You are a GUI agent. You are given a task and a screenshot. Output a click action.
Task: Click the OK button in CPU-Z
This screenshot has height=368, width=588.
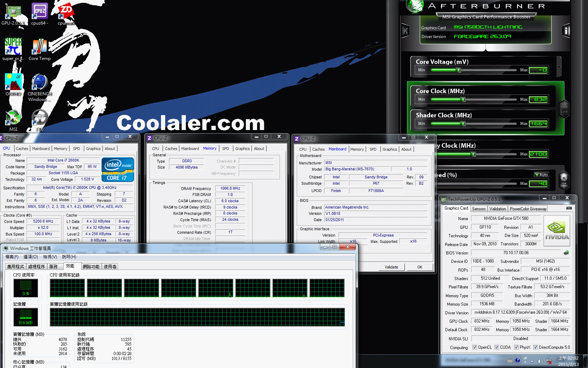tap(420, 267)
